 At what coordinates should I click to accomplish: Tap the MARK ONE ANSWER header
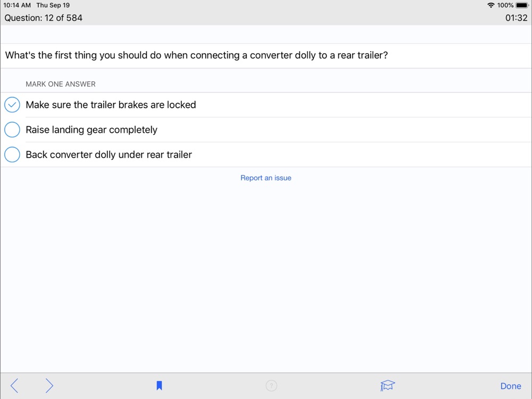pos(61,84)
